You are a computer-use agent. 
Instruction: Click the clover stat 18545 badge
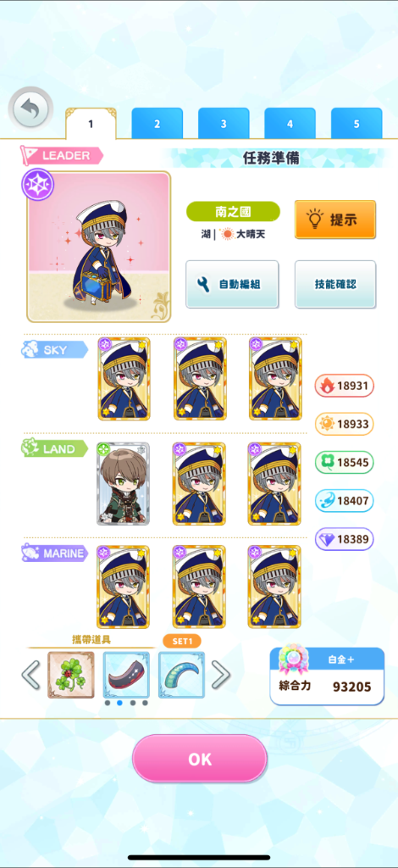pos(345,462)
